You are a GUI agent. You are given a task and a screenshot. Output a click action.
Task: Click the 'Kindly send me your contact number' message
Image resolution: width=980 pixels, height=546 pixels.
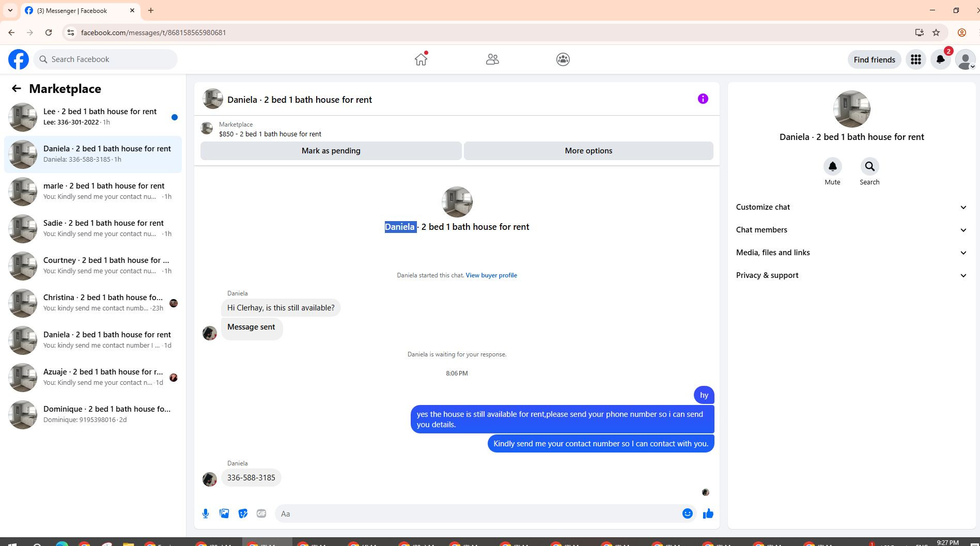(601, 444)
